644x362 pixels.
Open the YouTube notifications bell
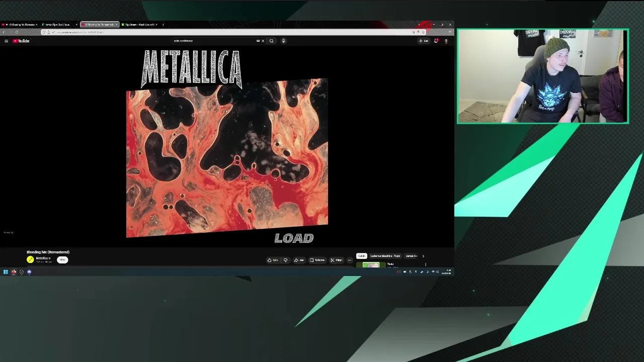pos(436,41)
